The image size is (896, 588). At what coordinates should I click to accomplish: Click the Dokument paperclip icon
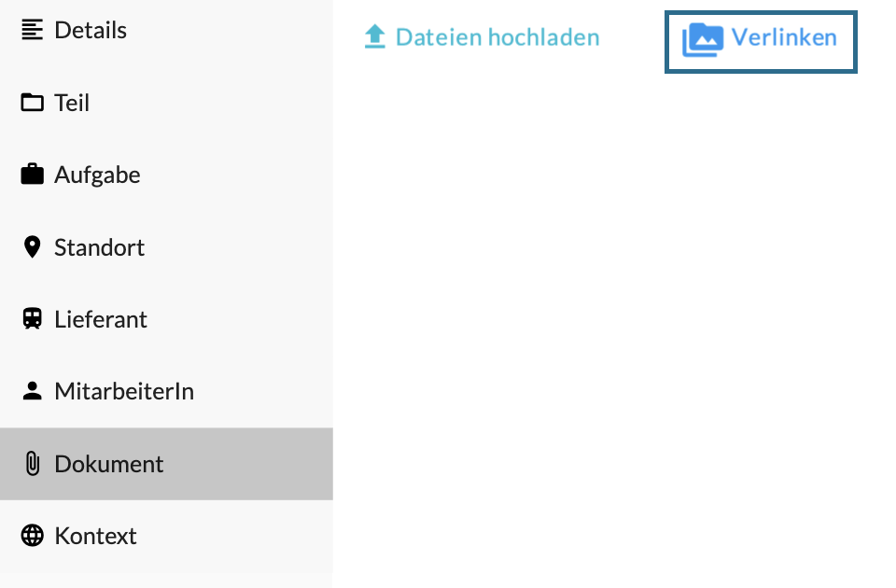tap(33, 464)
